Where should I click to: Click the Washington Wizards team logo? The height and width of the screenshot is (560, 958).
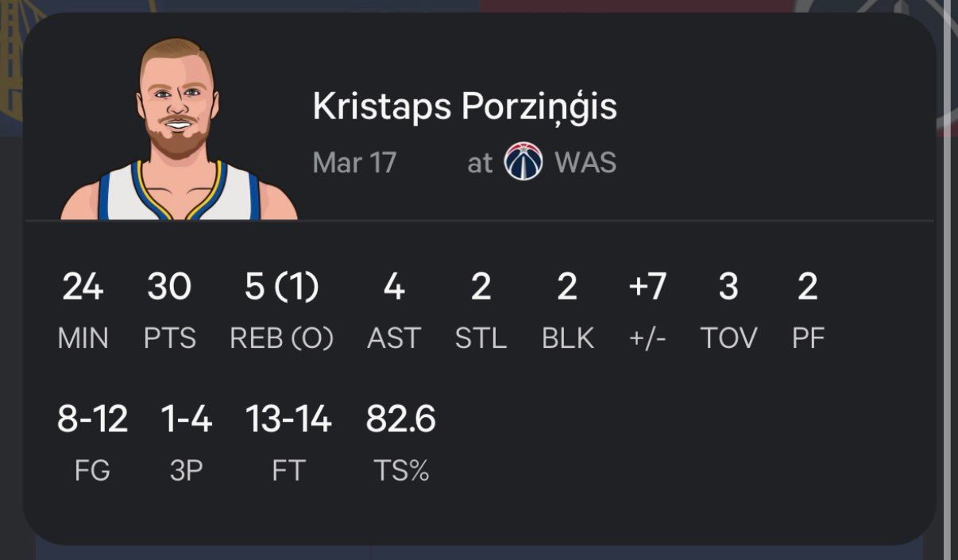[x=523, y=163]
